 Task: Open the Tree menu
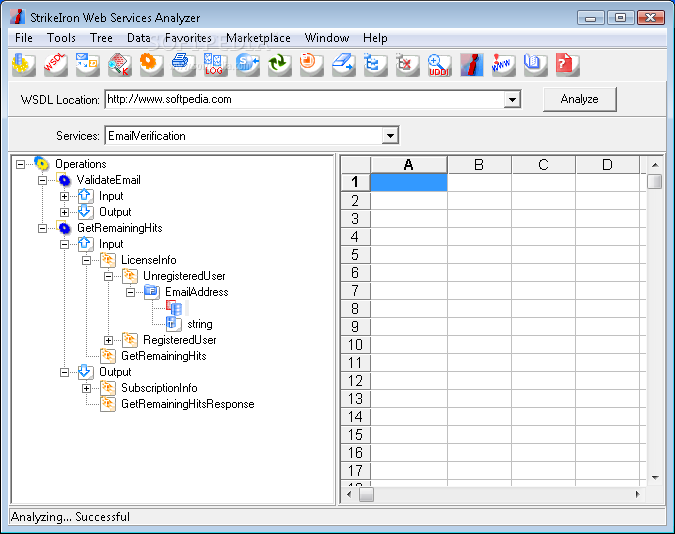coord(101,38)
